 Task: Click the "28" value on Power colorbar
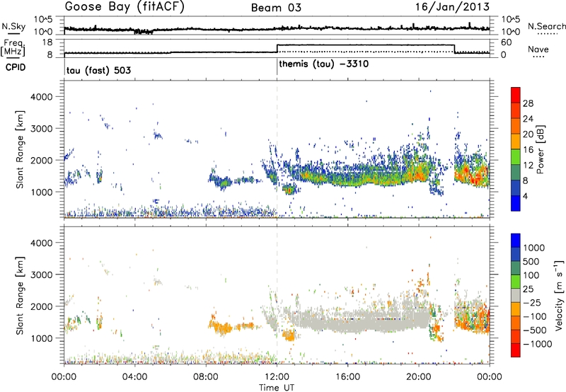pos(528,103)
